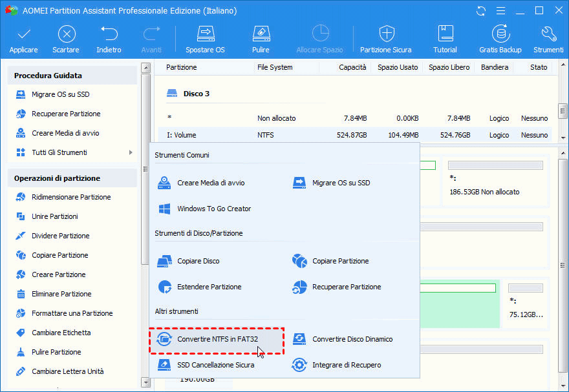Pick Convertire Disco Dinamico option
569x392 pixels.
(352, 339)
